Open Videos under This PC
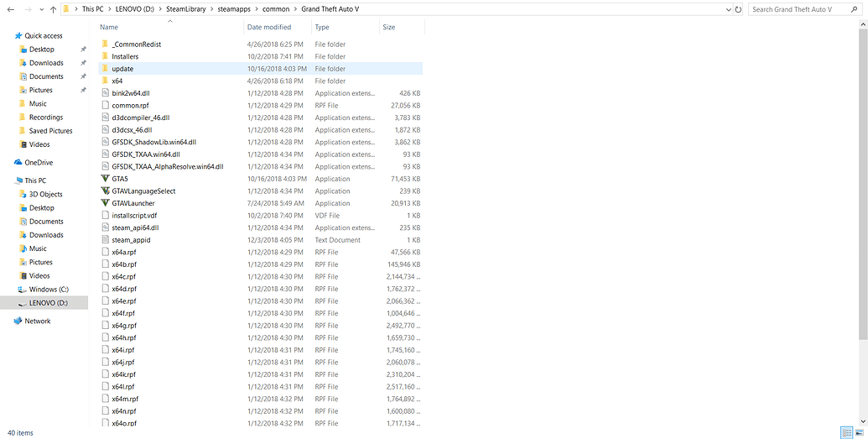 click(x=39, y=276)
